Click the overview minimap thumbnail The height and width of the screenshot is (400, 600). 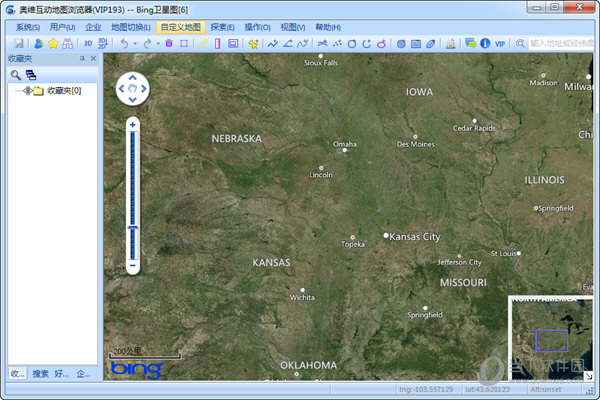point(550,338)
